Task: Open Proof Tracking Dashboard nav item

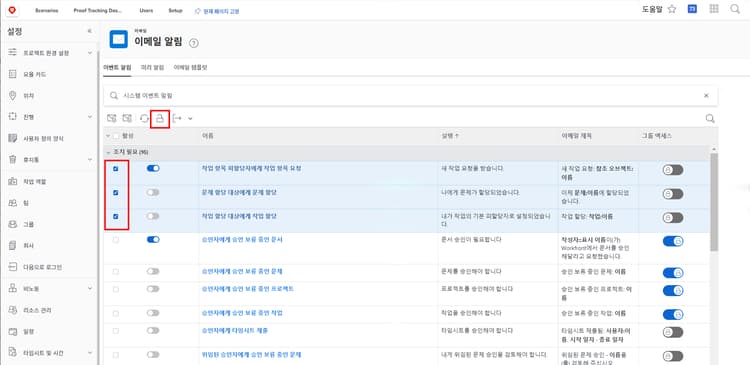Action: (98, 11)
